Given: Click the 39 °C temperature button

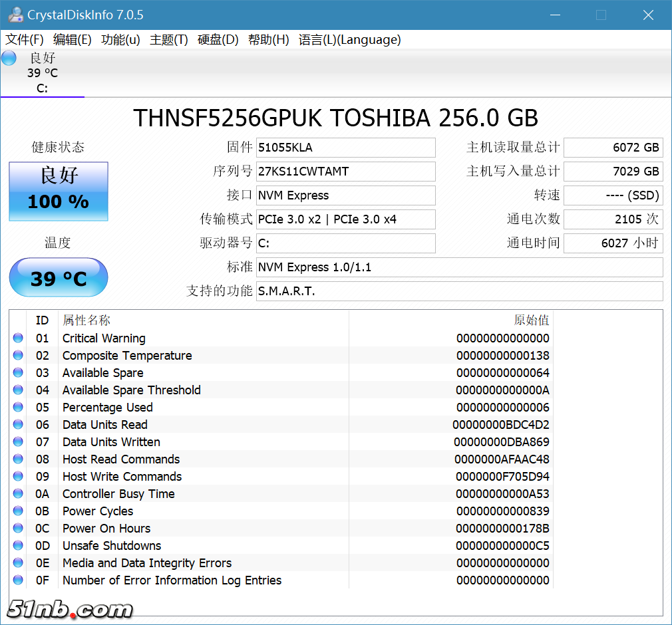Looking at the screenshot, I should pyautogui.click(x=59, y=278).
